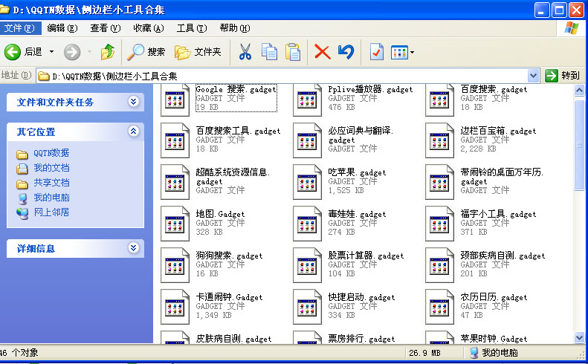The width and height of the screenshot is (588, 364).
Task: Select the 超酷系统资源信息.gadget file icon
Action: (x=175, y=182)
